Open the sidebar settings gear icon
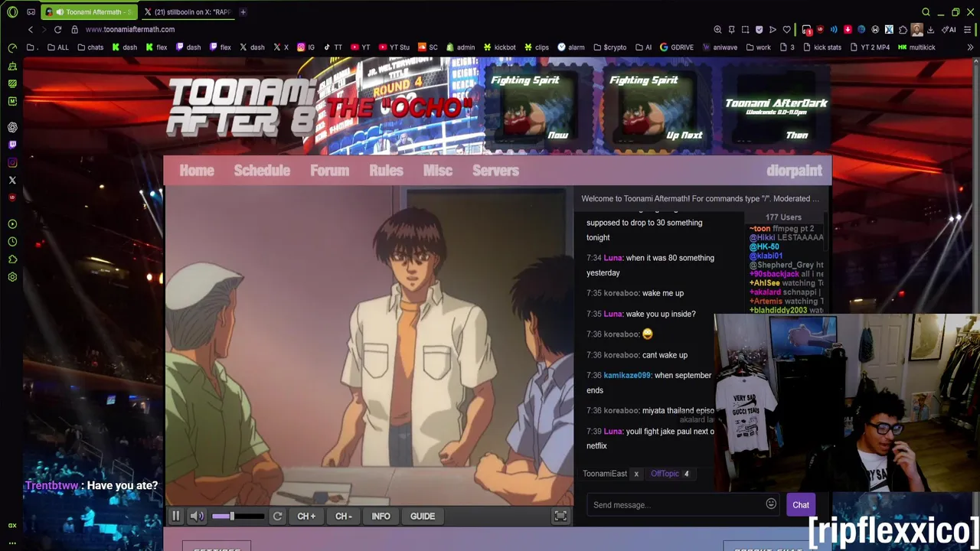 pos(12,277)
